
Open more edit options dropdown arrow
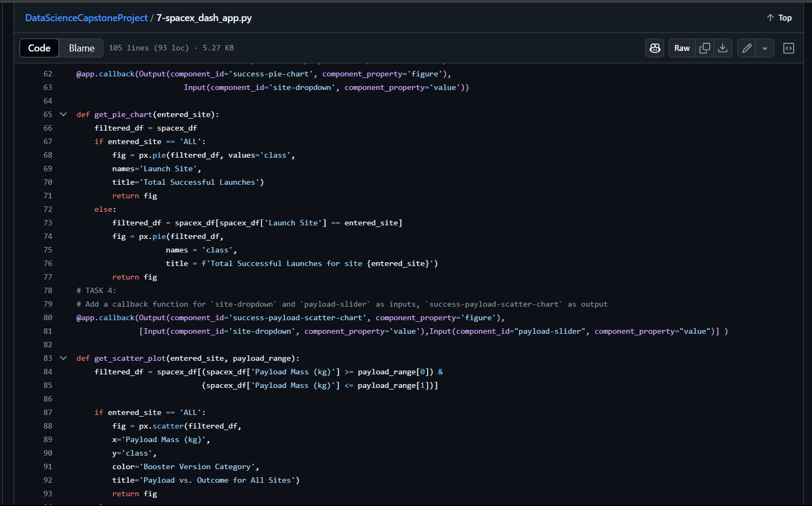click(765, 48)
